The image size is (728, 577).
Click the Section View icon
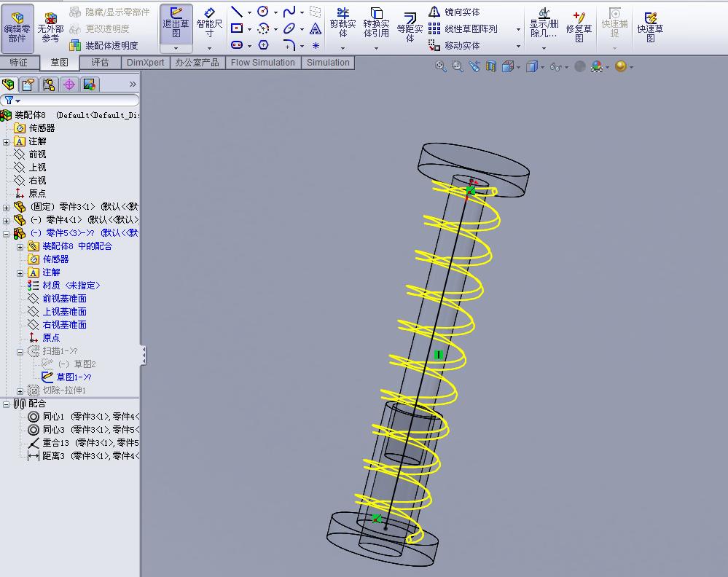click(x=490, y=67)
